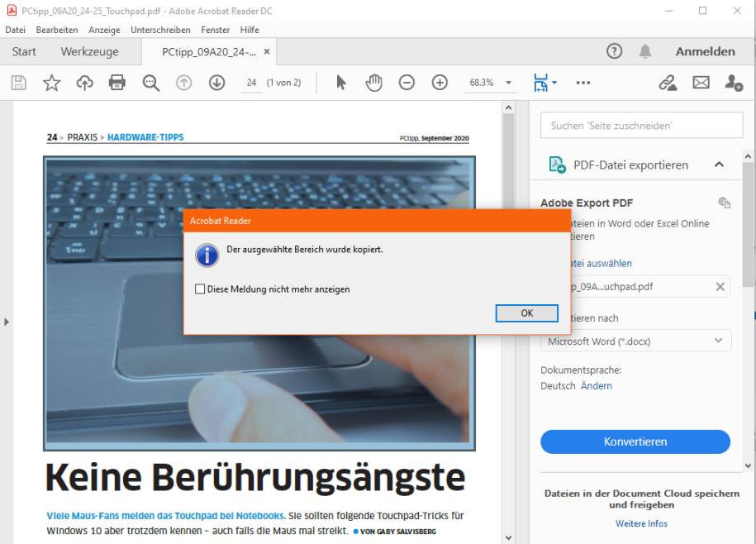Screen dimensions: 756x544
Task: Jump to the next page with down arrow
Action: (216, 82)
